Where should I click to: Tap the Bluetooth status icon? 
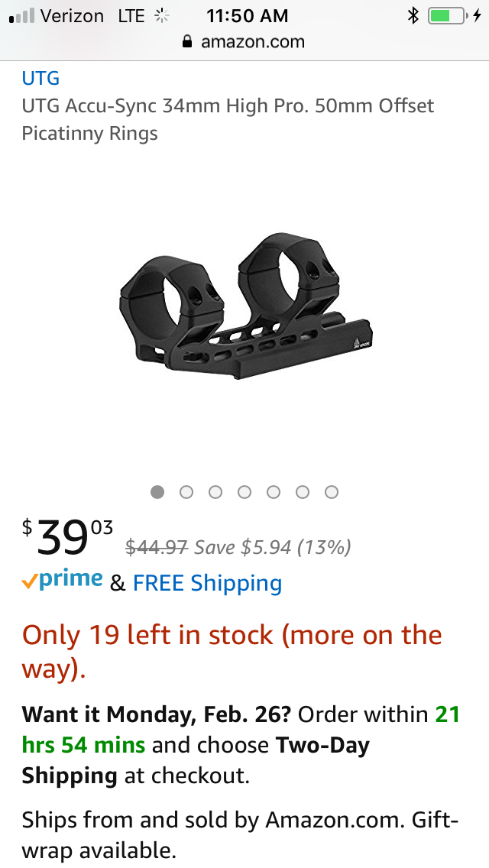tap(413, 15)
